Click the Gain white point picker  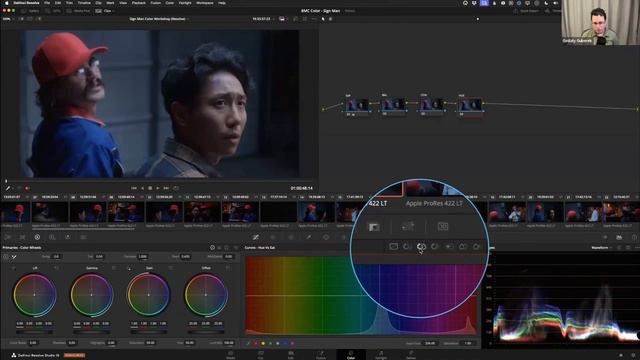coord(129,268)
